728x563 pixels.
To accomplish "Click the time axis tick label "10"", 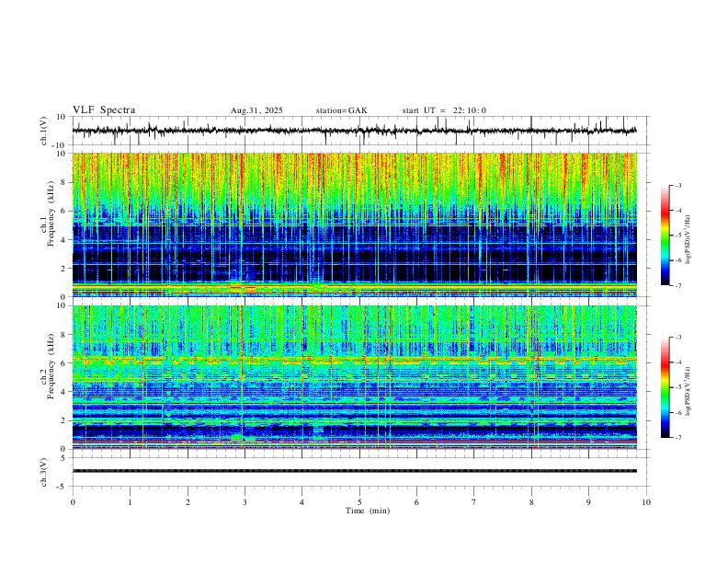I will point(646,502).
